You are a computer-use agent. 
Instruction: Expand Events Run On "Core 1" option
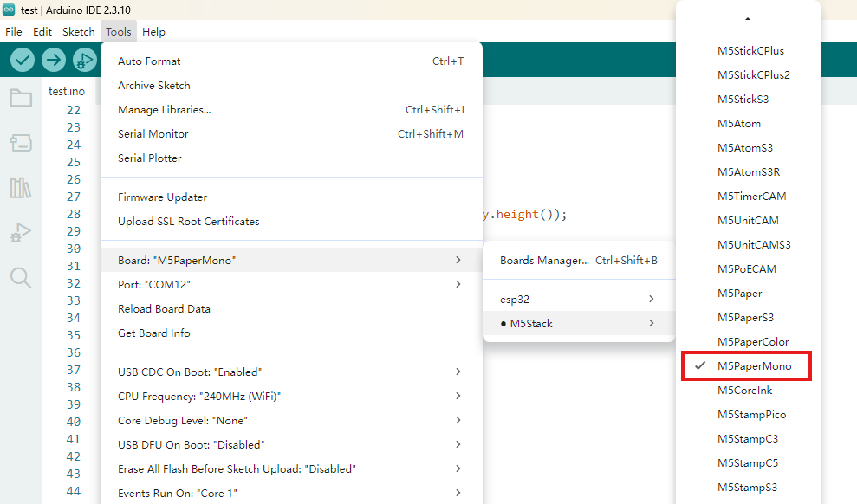(291, 493)
